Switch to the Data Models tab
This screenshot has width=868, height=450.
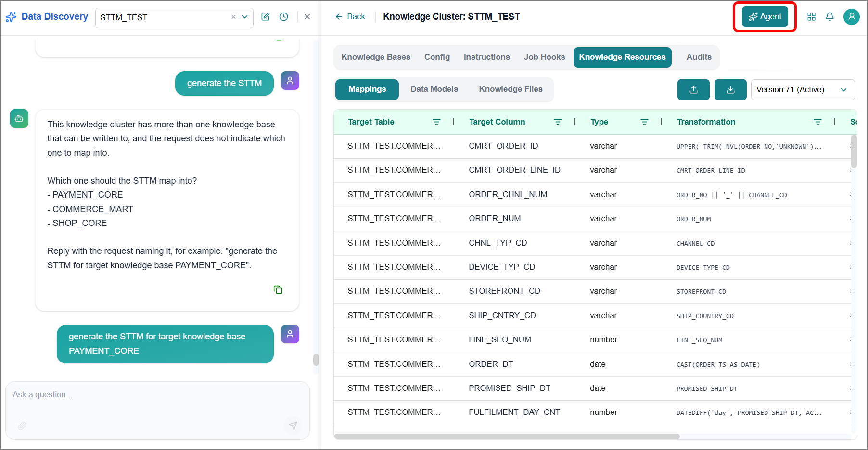434,89
